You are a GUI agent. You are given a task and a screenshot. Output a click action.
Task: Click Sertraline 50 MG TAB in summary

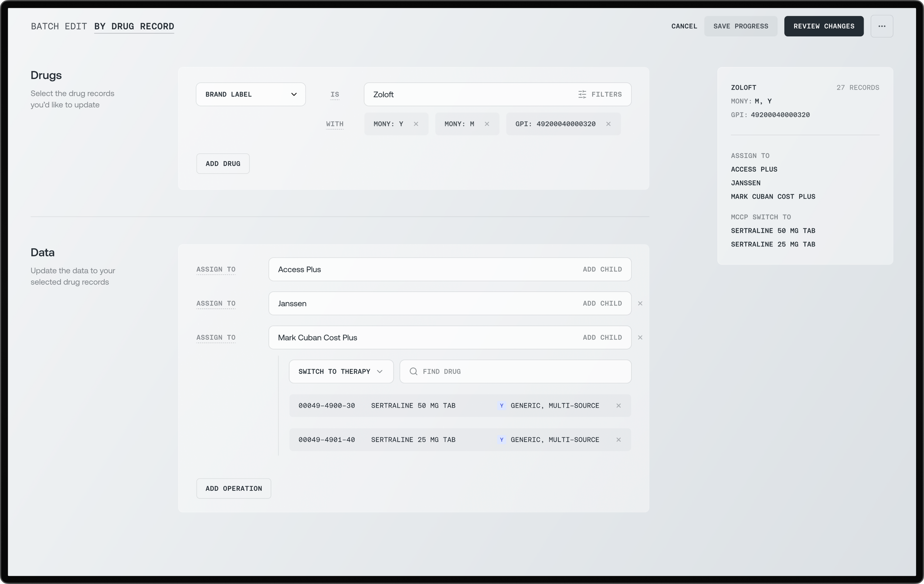click(773, 231)
